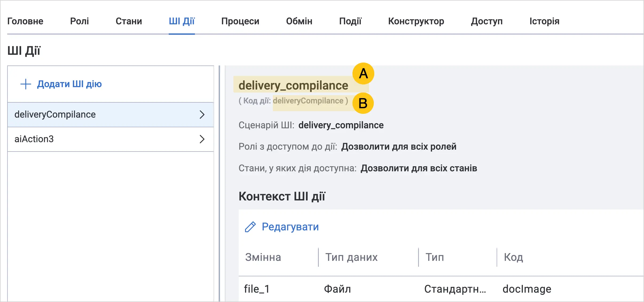This screenshot has height=302, width=644.
Task: Click the Змінна column header
Action: [263, 257]
